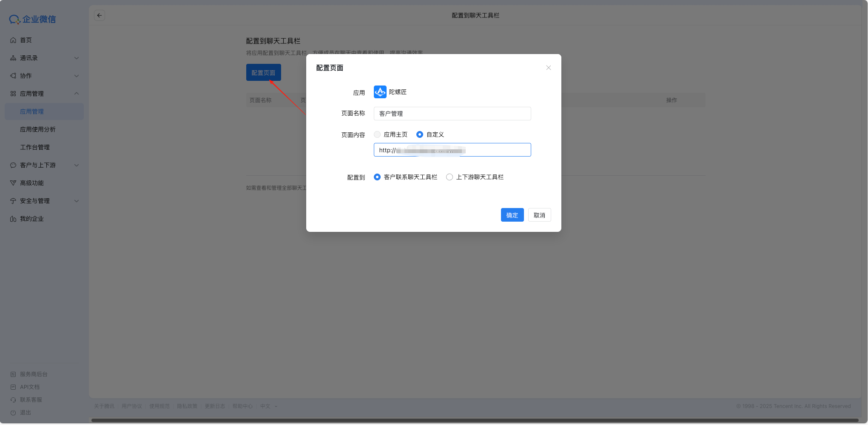Image resolution: width=868 pixels, height=425 pixels.
Task: Open 应用使用分析 menu item
Action: point(38,129)
